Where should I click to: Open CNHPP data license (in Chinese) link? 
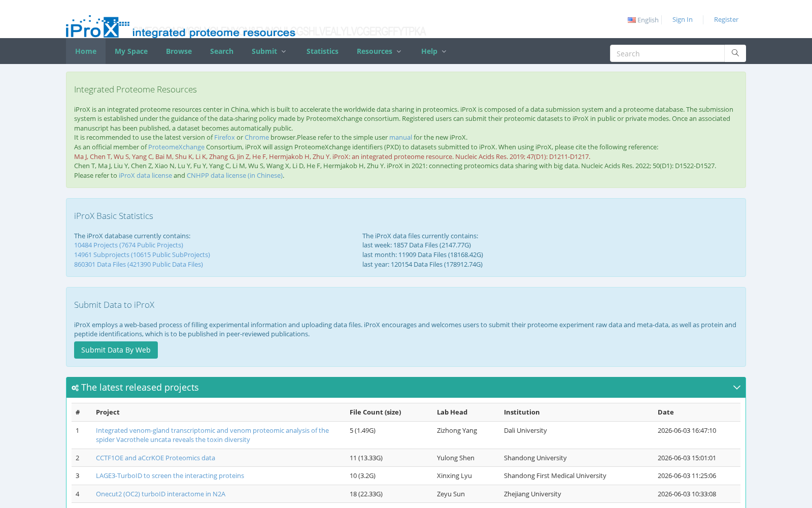click(234, 175)
